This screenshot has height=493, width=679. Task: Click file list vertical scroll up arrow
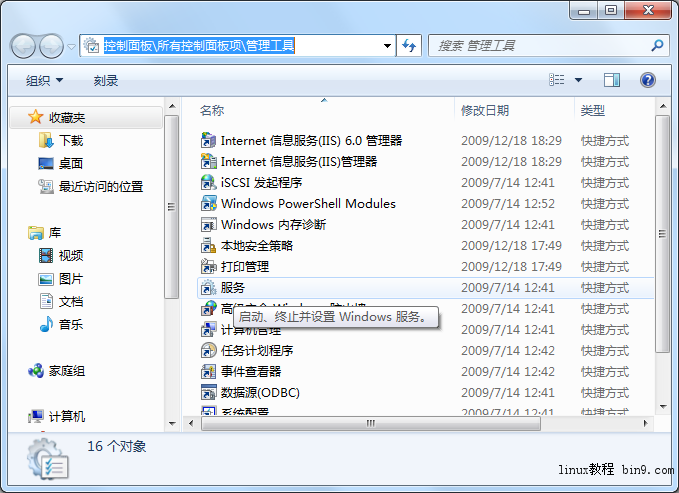[663, 106]
